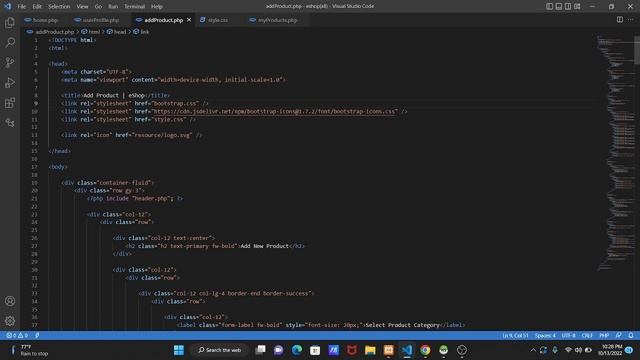This screenshot has width=640, height=360.
Task: Open XAMPP from the taskbar
Action: pos(389,350)
